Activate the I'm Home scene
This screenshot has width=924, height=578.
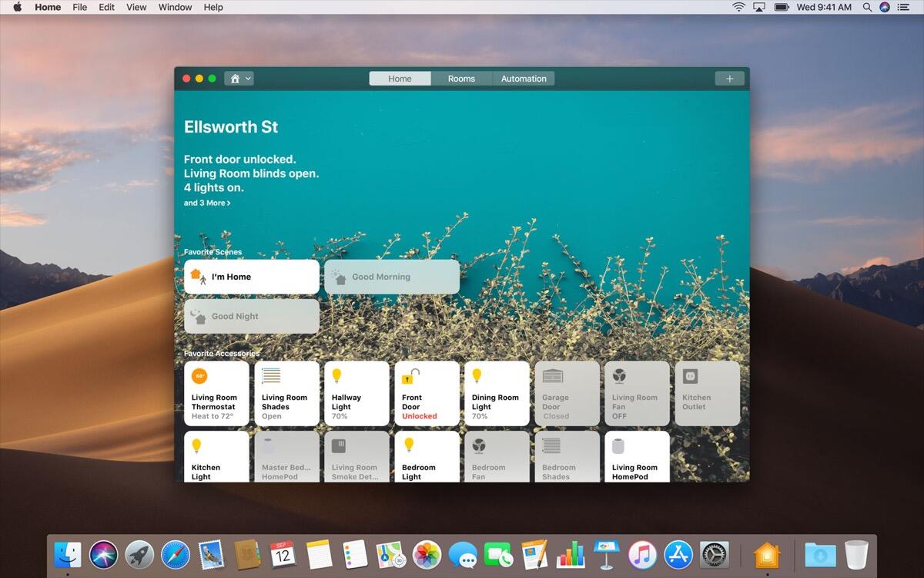252,277
